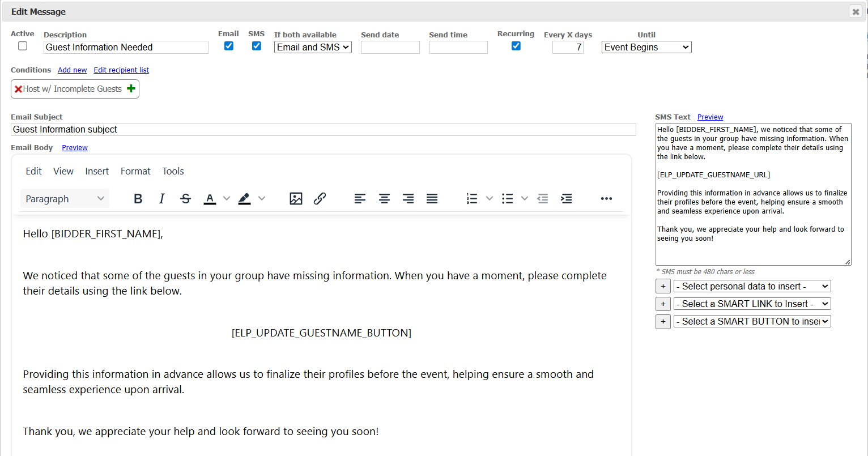Image resolution: width=868 pixels, height=456 pixels.
Task: Click the Every X days field
Action: 568,48
